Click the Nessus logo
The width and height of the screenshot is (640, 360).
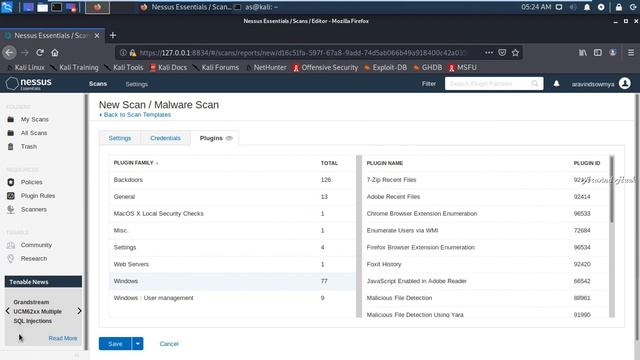tap(29, 83)
